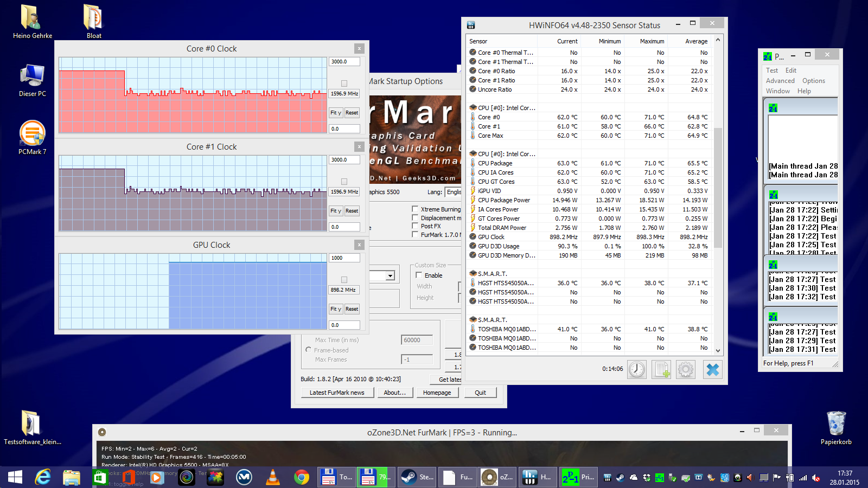Switch to HWiNFO taskbar button

pyautogui.click(x=537, y=477)
